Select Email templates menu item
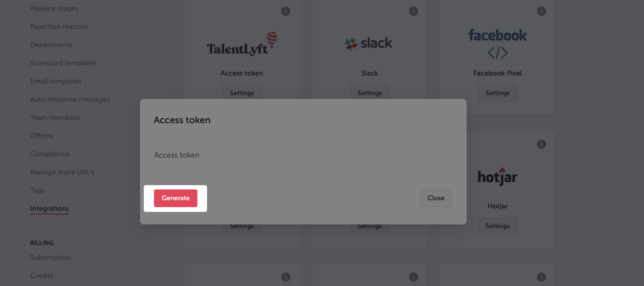The width and height of the screenshot is (644, 286). click(56, 81)
